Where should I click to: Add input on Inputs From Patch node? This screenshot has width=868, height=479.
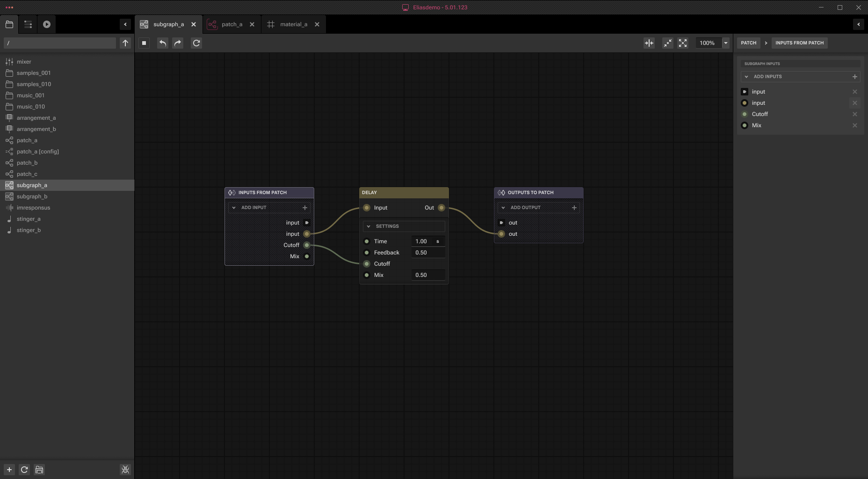(x=305, y=208)
